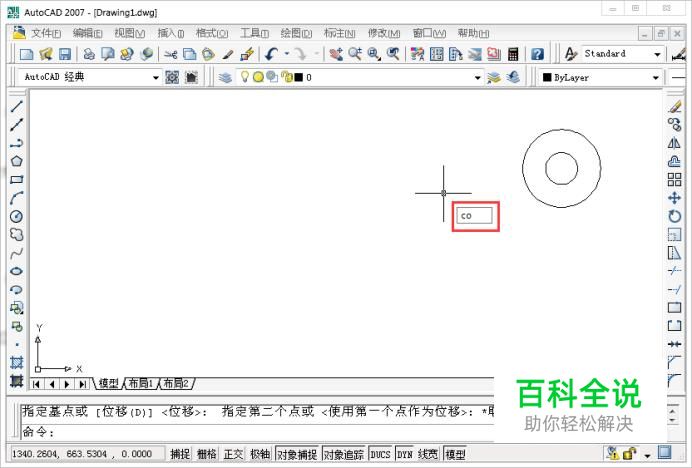Viewport: 692px width, 468px height.
Task: Switch to the 布局2 layout tab
Action: (176, 383)
